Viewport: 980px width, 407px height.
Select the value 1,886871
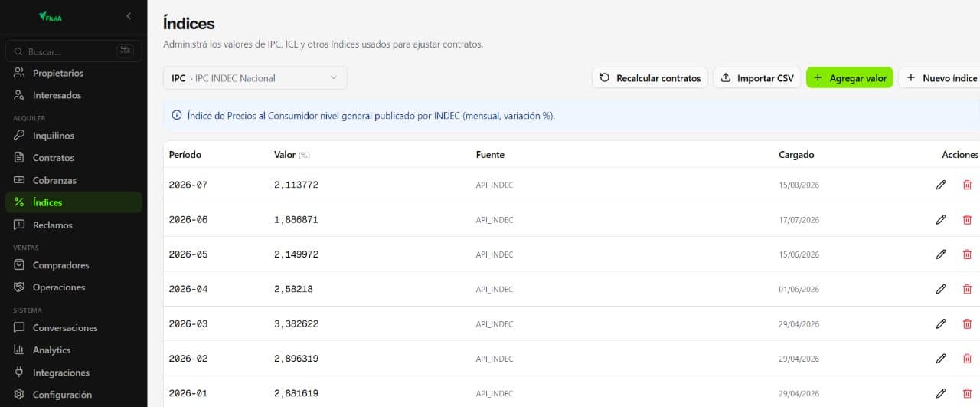(296, 219)
